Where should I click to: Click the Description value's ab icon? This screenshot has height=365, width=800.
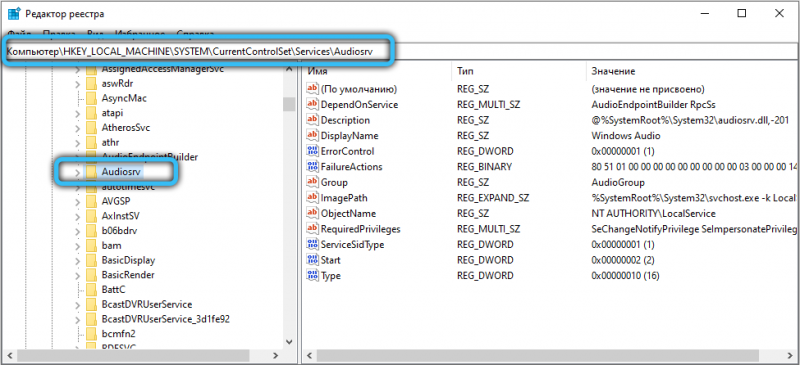coord(312,120)
